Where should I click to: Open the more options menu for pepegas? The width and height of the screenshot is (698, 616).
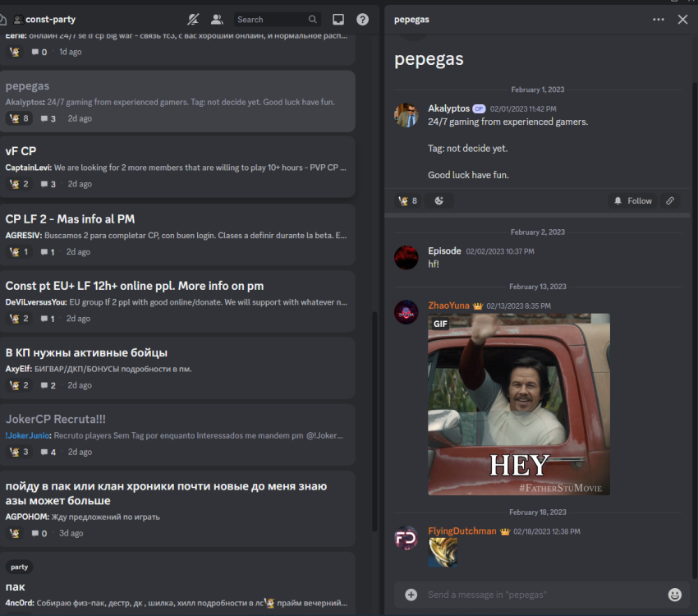659,19
